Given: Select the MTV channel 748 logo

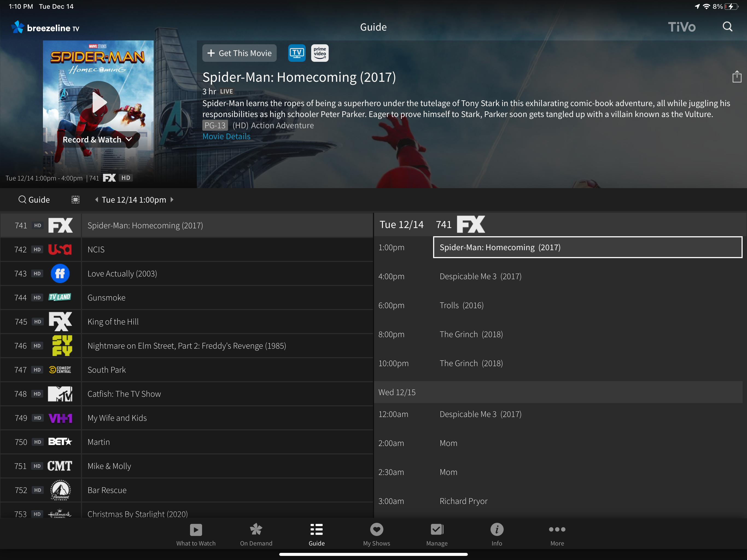Looking at the screenshot, I should pyautogui.click(x=60, y=394).
